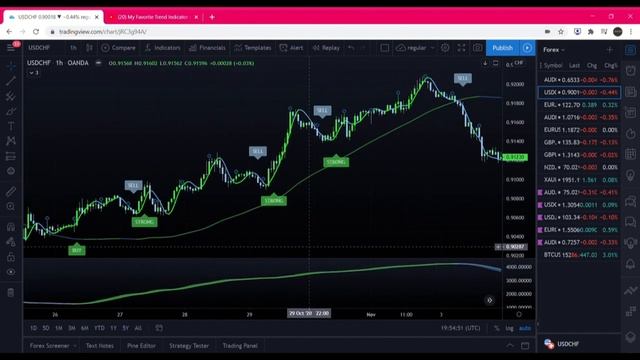
Task: Click the 19:54:51 (UTC) timezone clock
Action: pyautogui.click(x=460, y=328)
